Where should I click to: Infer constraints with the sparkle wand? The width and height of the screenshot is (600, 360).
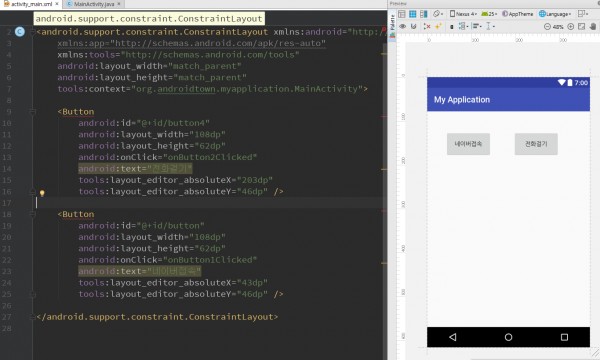[x=438, y=26]
